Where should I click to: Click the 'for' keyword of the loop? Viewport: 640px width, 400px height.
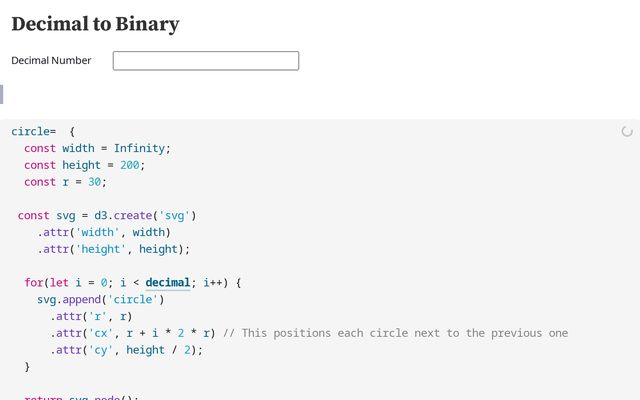pyautogui.click(x=34, y=282)
